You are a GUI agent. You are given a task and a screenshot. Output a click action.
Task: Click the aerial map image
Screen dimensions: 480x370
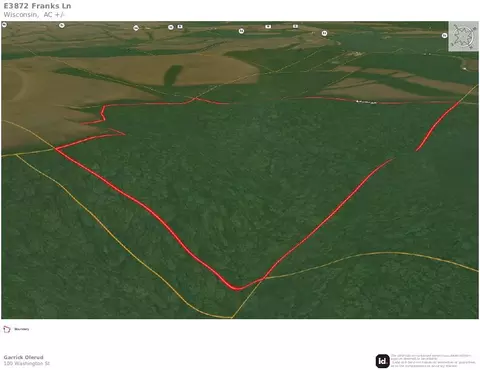click(x=240, y=170)
